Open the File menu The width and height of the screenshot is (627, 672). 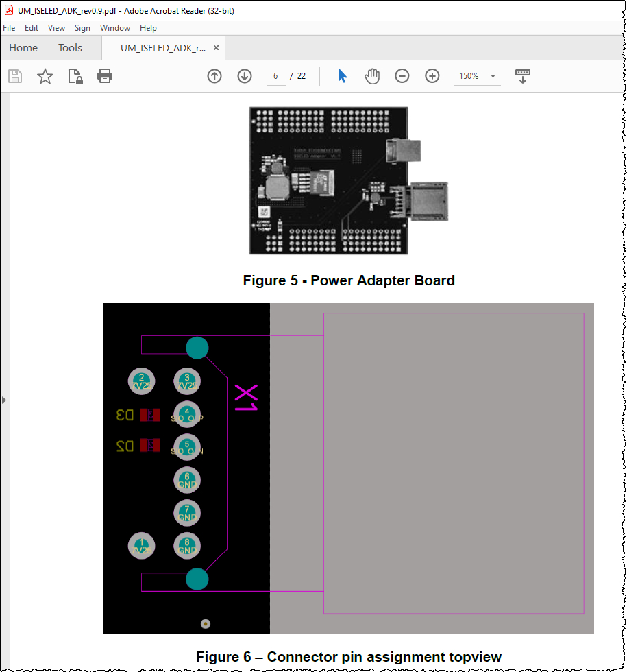[x=9, y=27]
